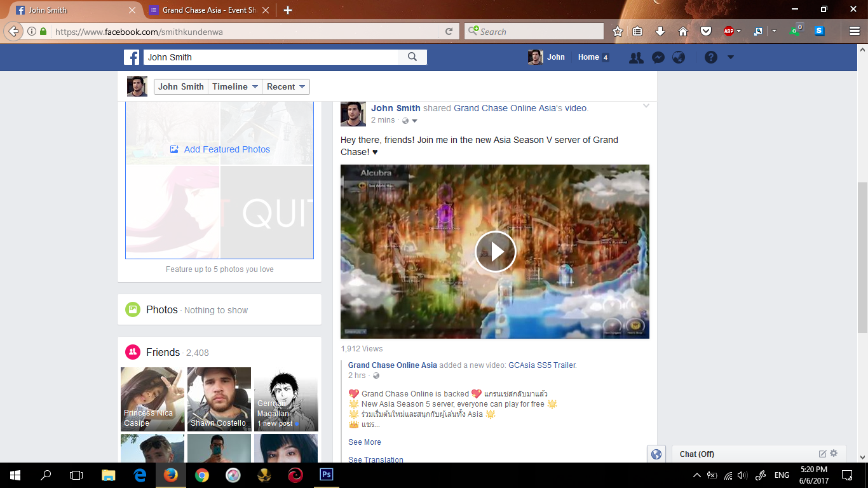The width and height of the screenshot is (868, 488).
Task: Click the post's '2 mins' timestamp
Action: (383, 120)
